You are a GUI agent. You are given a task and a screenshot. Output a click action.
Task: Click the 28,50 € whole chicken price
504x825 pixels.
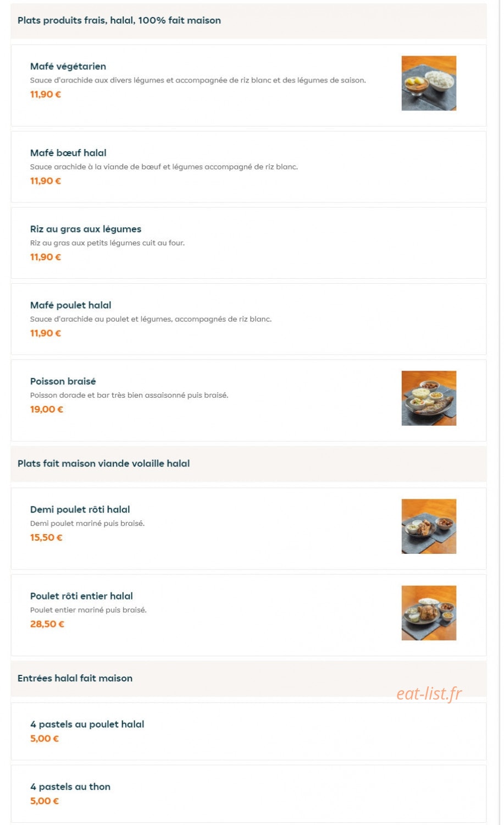click(47, 624)
